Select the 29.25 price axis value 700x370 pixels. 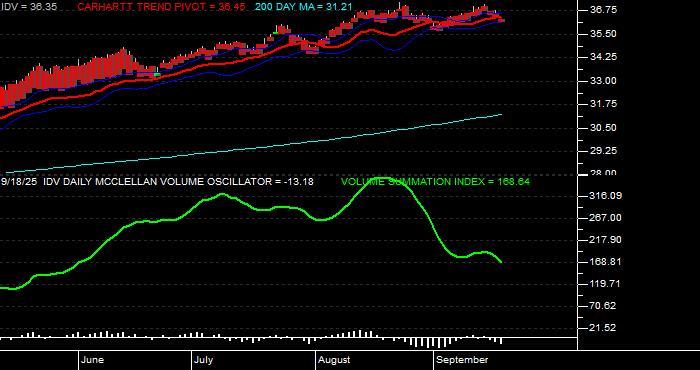tap(604, 151)
